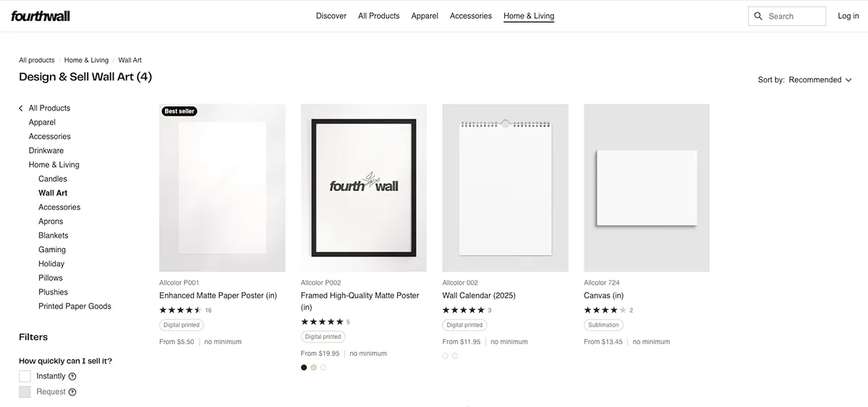Open the Discover menu item
The width and height of the screenshot is (868, 407).
pyautogui.click(x=331, y=16)
